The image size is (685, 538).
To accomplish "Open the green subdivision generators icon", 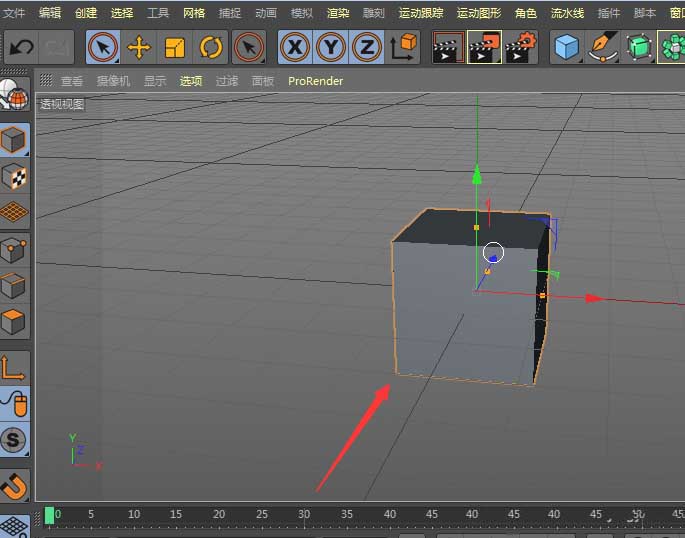I will click(638, 47).
